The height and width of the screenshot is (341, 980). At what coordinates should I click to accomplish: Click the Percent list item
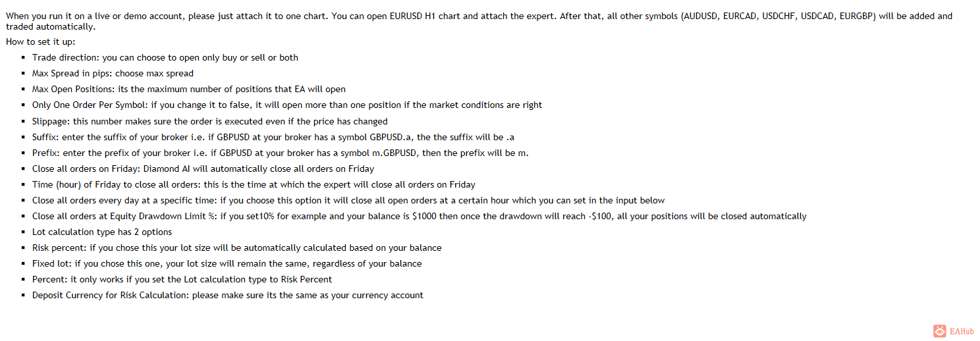(x=182, y=279)
